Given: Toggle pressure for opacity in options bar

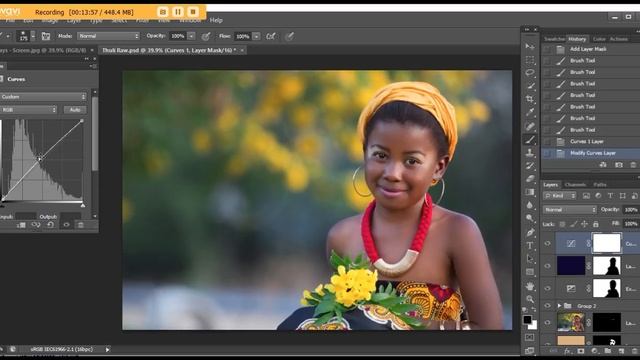Looking at the screenshot, I should [x=206, y=36].
